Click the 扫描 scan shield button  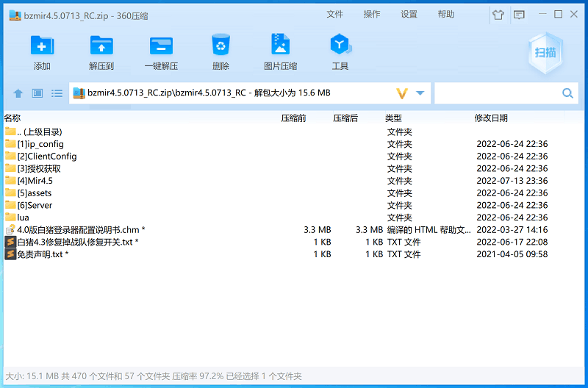(x=545, y=52)
